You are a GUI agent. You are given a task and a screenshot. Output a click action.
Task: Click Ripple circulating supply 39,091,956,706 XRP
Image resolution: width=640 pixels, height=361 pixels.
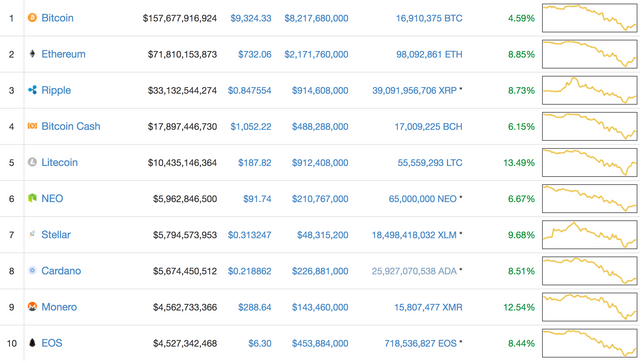[414, 90]
